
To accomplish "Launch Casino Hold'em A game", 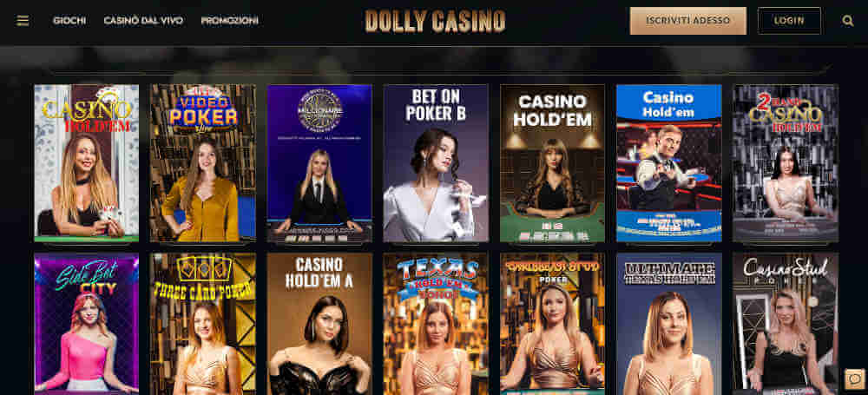I will click(319, 324).
